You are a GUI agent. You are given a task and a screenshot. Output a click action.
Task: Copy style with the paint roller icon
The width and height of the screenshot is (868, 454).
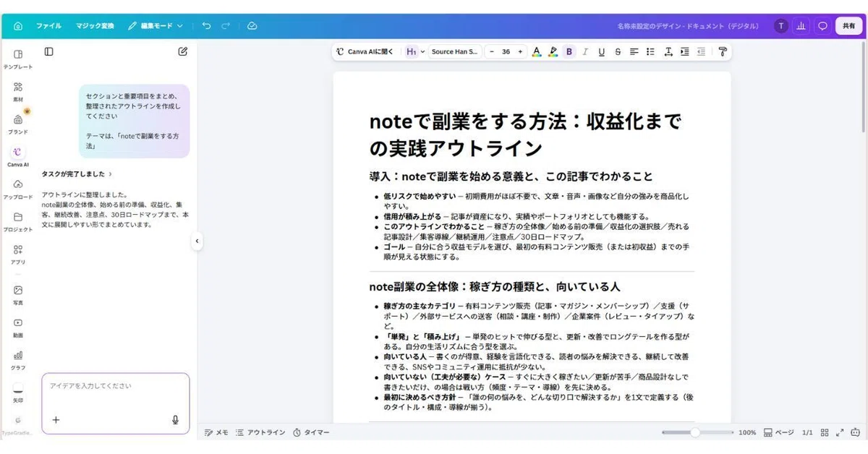tap(722, 52)
